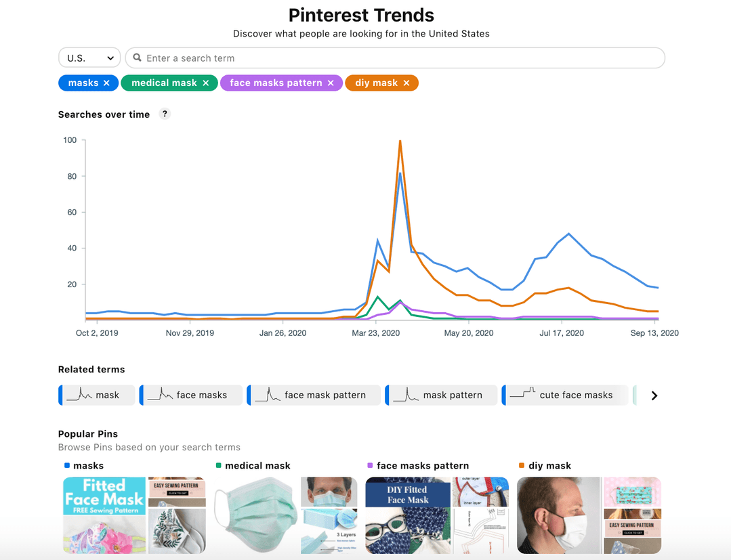Remove the masks search term tag
731x560 pixels.
click(106, 83)
